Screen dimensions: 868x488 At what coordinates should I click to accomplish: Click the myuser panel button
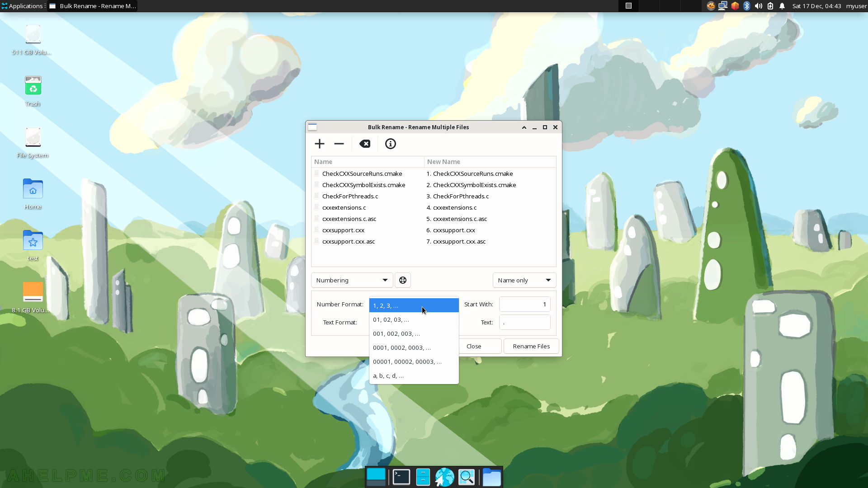tap(856, 6)
